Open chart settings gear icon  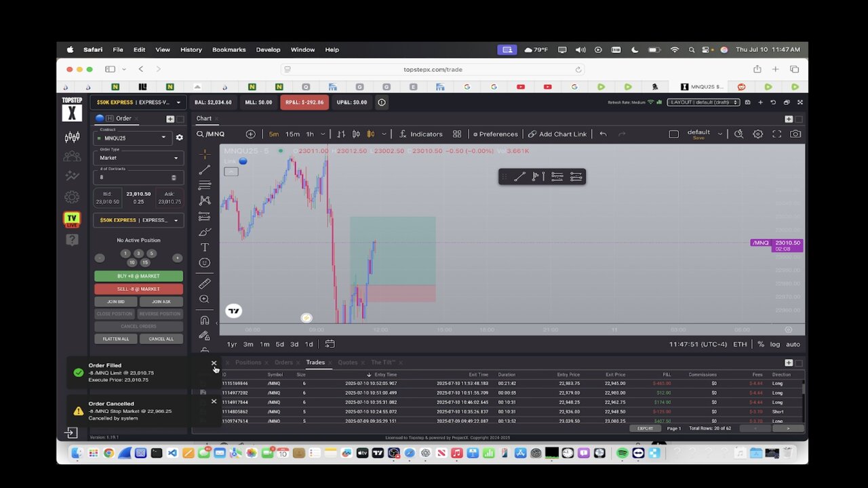point(758,134)
